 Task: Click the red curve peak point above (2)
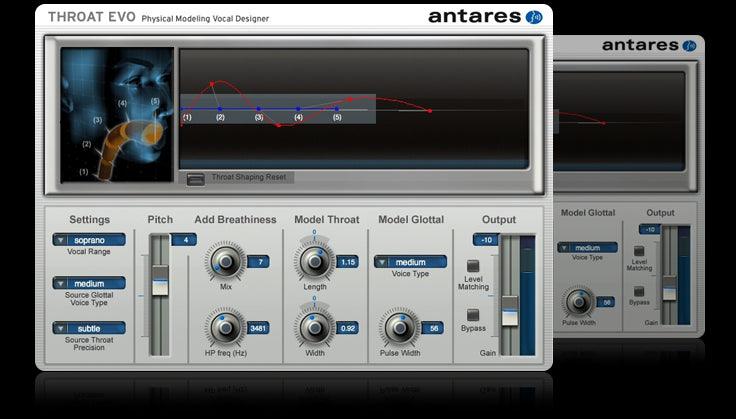[212, 84]
